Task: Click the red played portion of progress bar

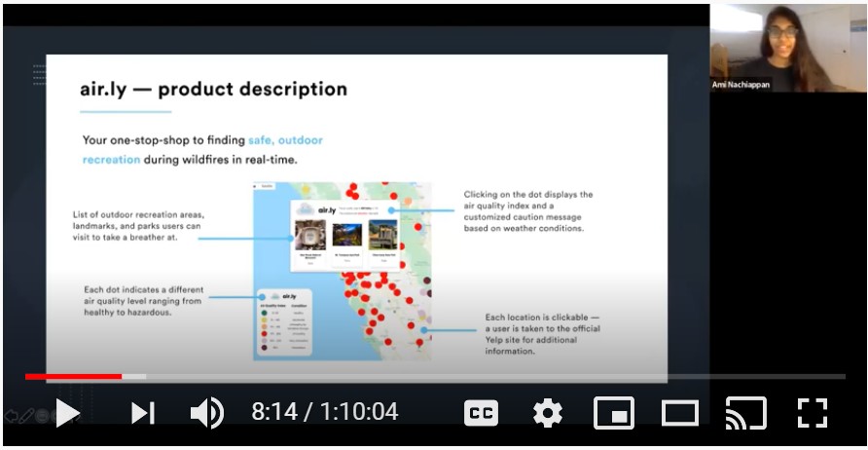Action: tap(73, 377)
